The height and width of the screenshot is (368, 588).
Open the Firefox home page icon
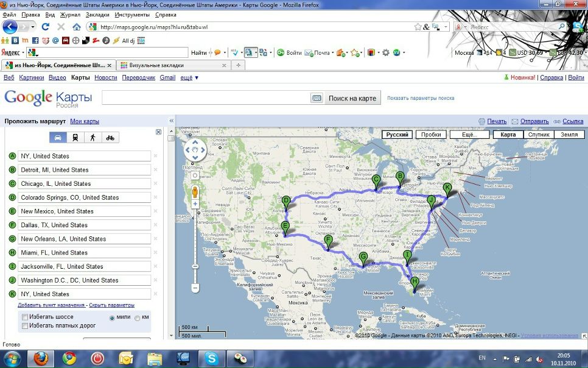tap(77, 27)
